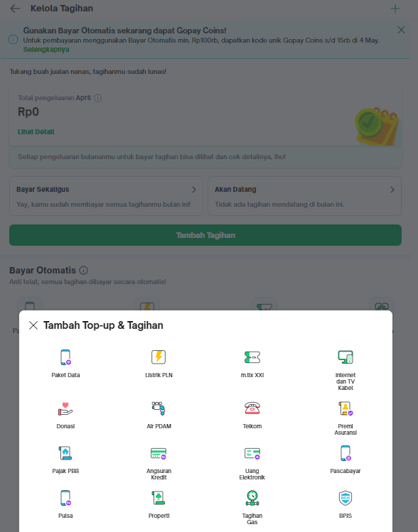Choose the Pulsa top-up icon
The image size is (418, 532).
pos(65,498)
